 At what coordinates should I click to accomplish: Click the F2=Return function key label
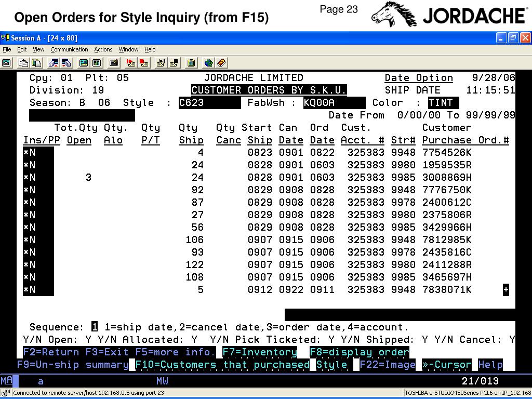pos(51,352)
